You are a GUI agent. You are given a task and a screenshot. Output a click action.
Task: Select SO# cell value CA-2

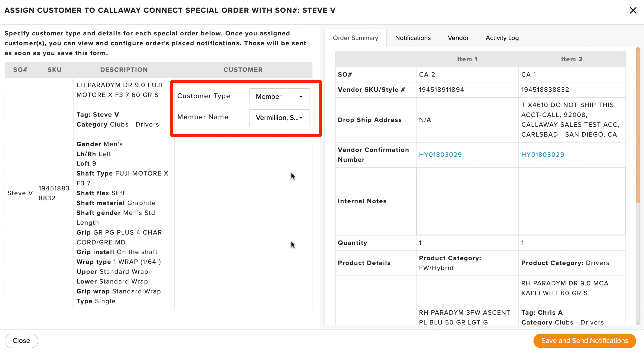tap(427, 75)
